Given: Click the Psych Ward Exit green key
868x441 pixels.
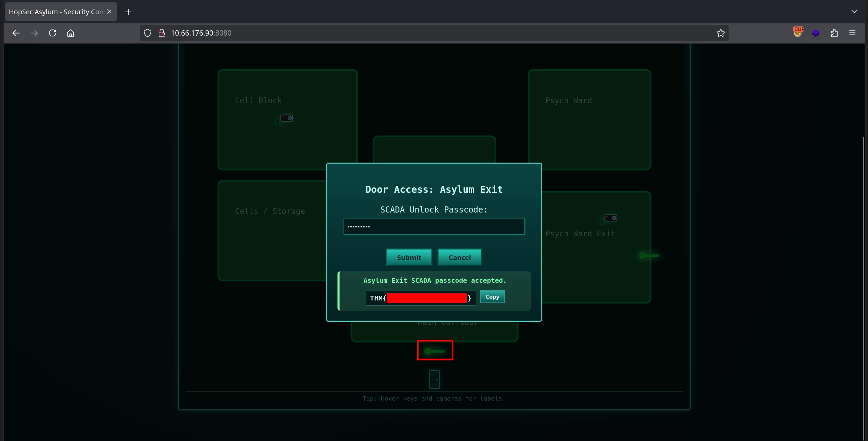Looking at the screenshot, I should point(649,256).
